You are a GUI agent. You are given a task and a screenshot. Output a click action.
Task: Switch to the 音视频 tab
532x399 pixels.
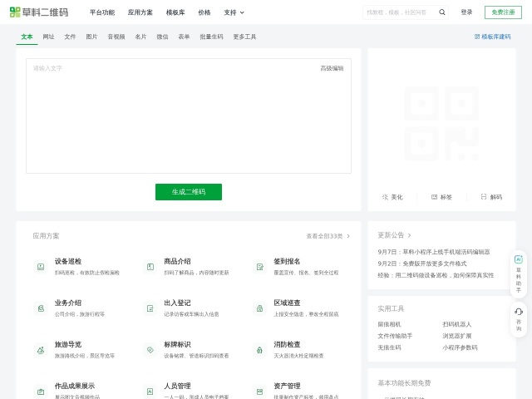click(116, 37)
